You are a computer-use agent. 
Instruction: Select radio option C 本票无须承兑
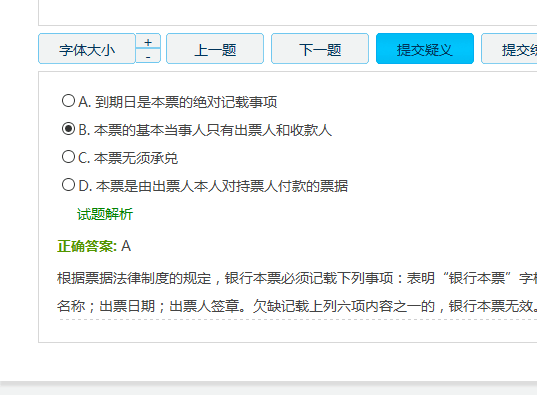pos(68,157)
